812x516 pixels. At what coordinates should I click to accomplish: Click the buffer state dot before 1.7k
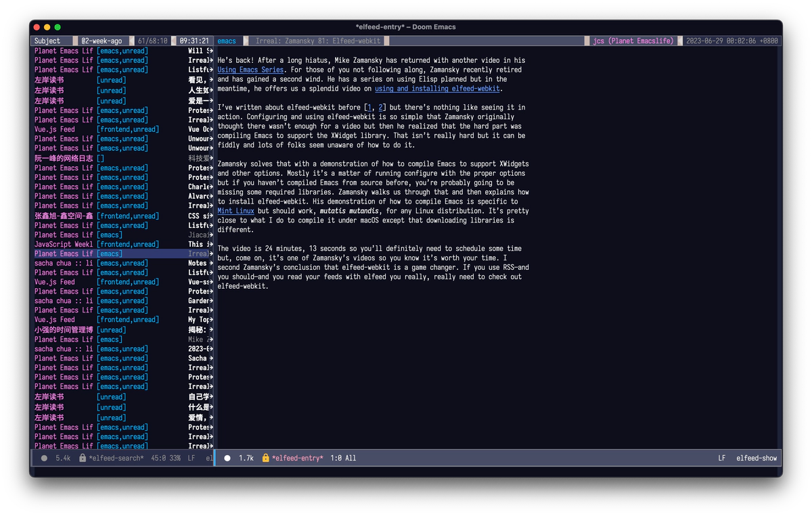[x=227, y=459]
